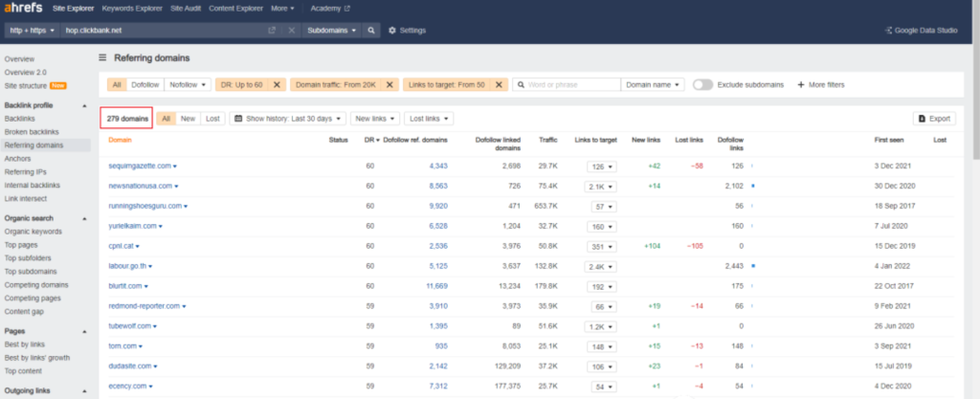Open Show history: Last 30 days dropdown

287,119
